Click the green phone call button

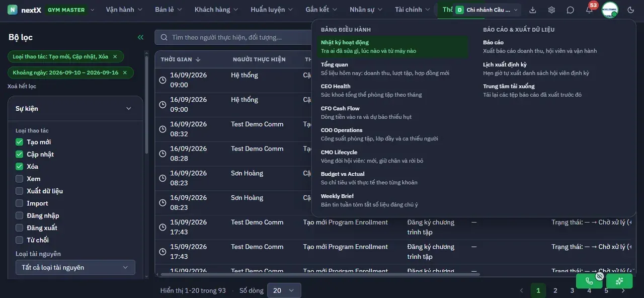(x=589, y=281)
